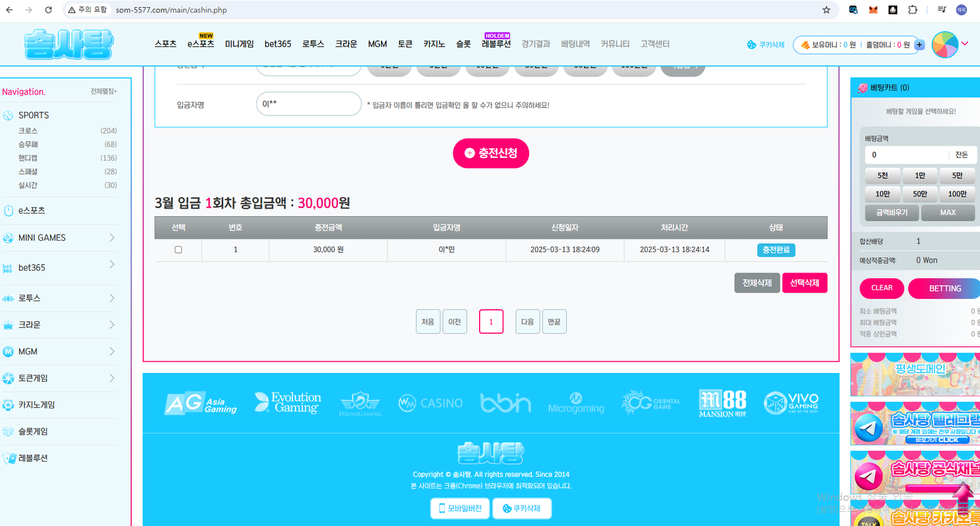Expand the bet365 sidebar section
980x526 pixels.
pyautogui.click(x=111, y=265)
